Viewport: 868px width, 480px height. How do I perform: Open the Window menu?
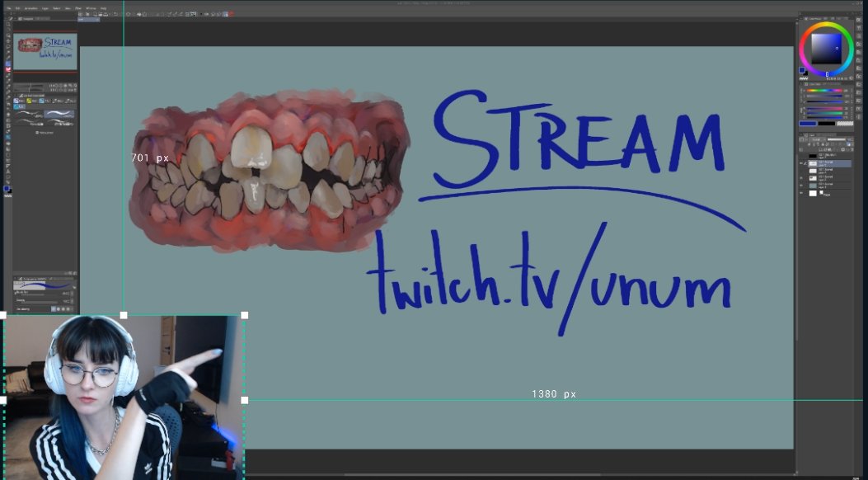[91, 8]
